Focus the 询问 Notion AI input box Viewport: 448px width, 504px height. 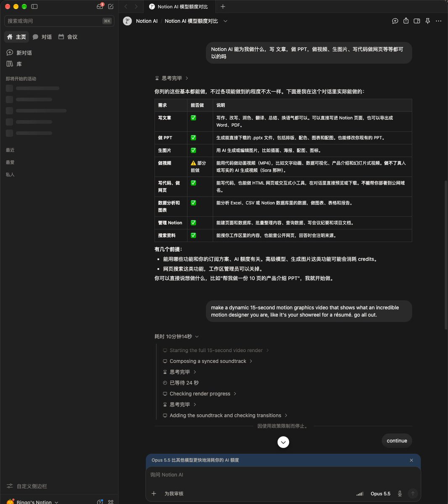click(x=283, y=475)
